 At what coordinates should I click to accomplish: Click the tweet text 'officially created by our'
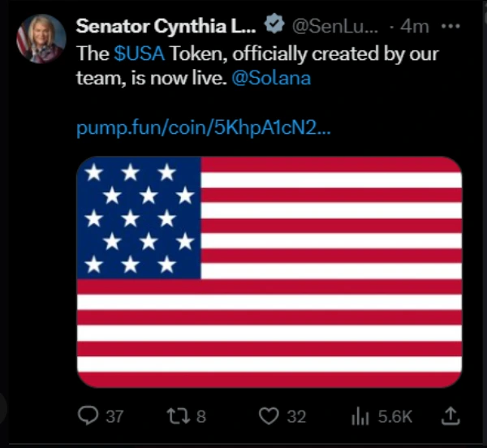click(x=335, y=54)
